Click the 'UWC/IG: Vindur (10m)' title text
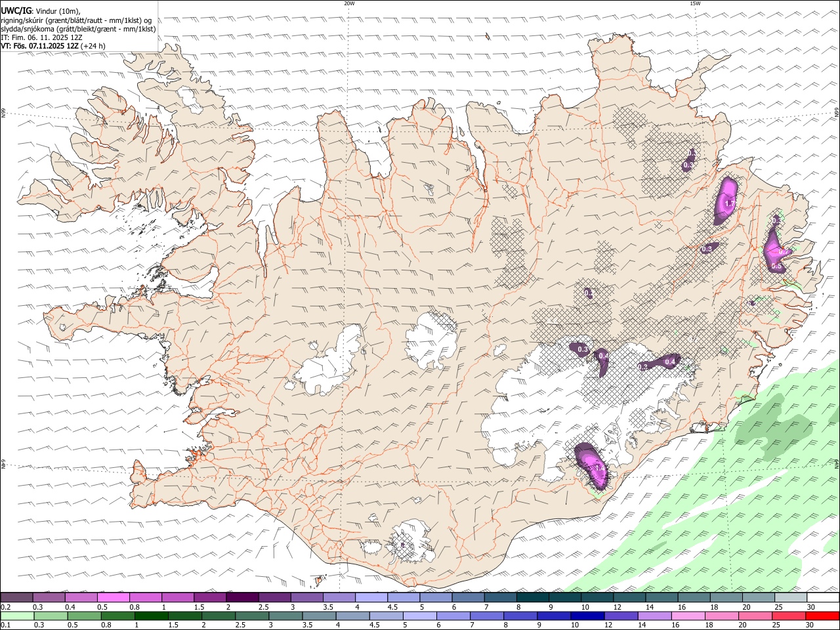The image size is (840, 630). pos(40,11)
